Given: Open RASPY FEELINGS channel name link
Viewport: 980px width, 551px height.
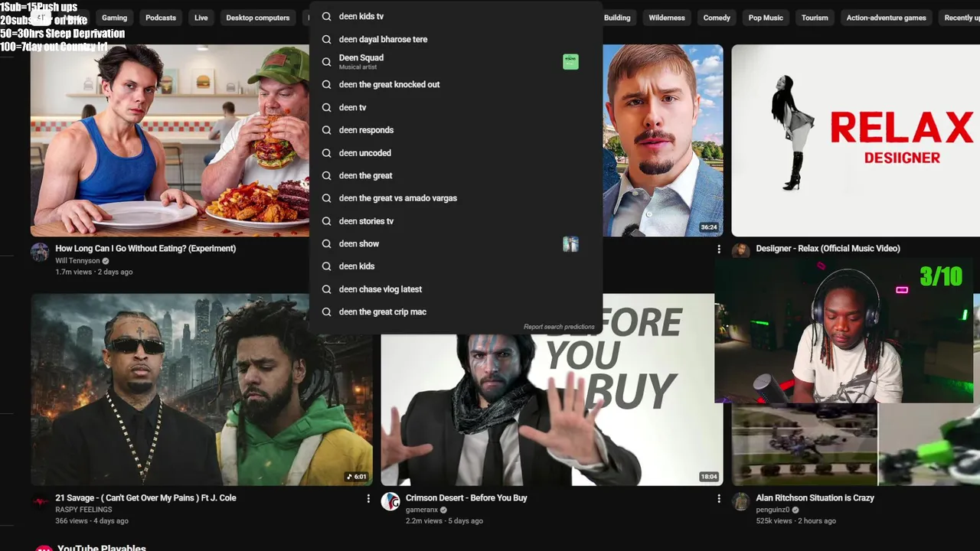Looking at the screenshot, I should pos(83,510).
